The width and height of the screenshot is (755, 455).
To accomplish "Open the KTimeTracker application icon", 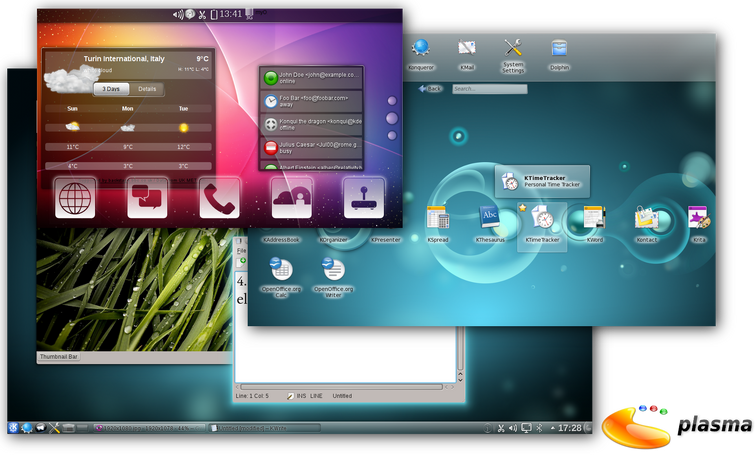I will [542, 219].
